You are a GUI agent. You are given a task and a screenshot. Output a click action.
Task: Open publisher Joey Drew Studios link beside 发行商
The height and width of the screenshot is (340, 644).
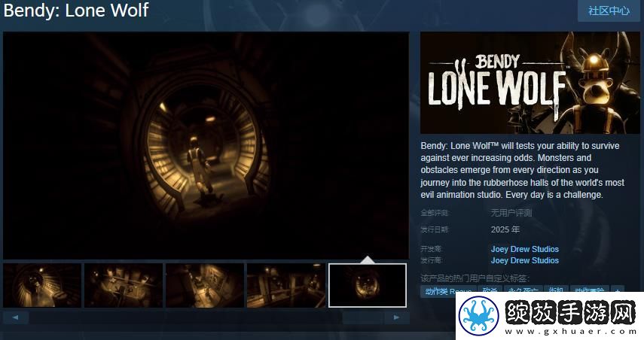[x=524, y=260]
